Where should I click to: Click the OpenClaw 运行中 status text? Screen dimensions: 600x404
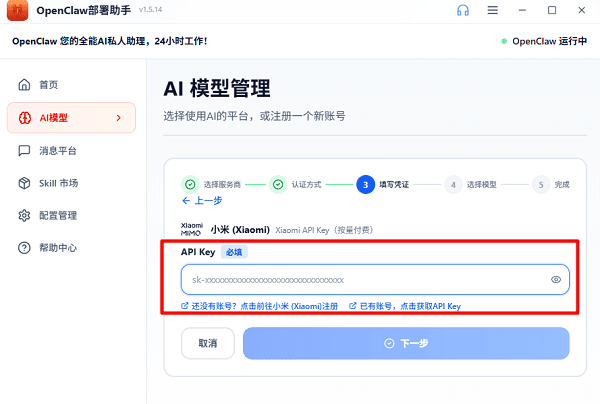549,41
